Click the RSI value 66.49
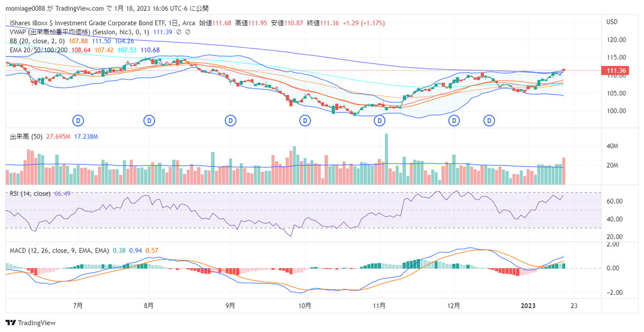 (62, 193)
